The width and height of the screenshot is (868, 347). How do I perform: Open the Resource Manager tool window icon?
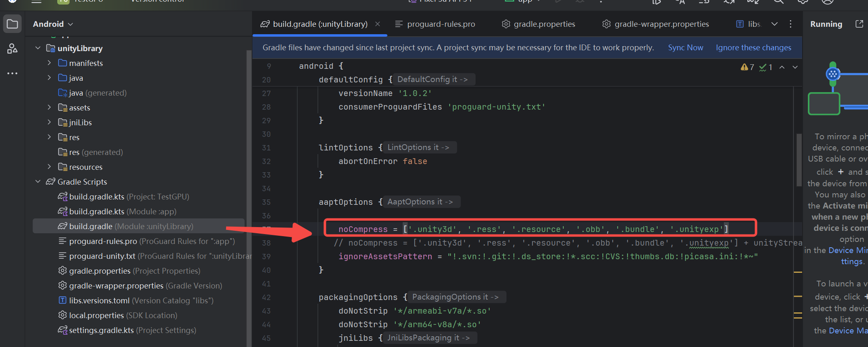12,49
